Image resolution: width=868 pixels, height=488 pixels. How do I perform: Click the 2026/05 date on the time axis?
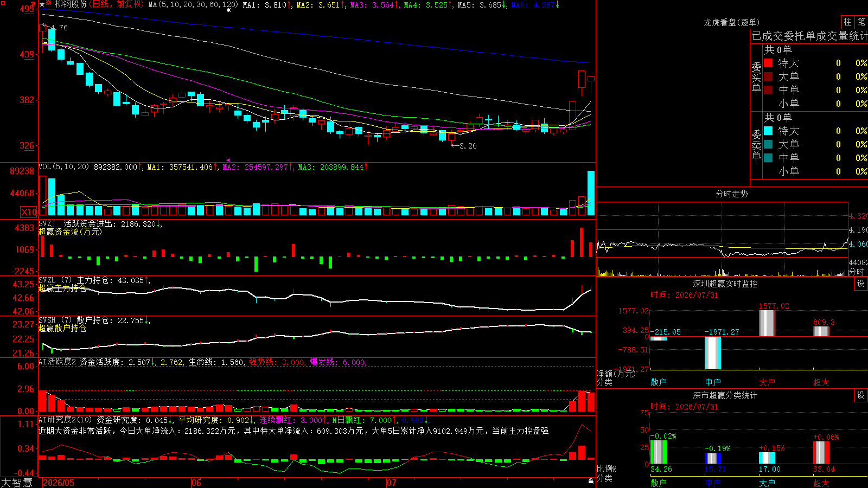[x=59, y=483]
